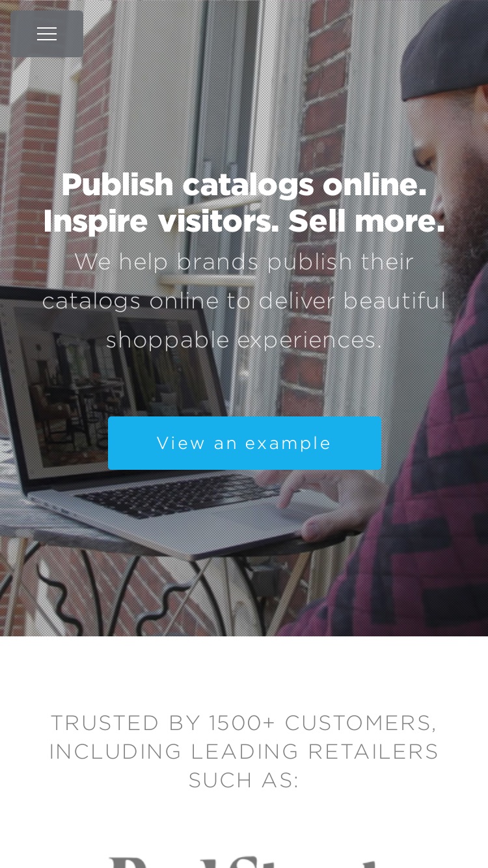Click the 'catalogs online to deliver beautiful' text line
Image resolution: width=488 pixels, height=868 pixels.
click(x=244, y=301)
